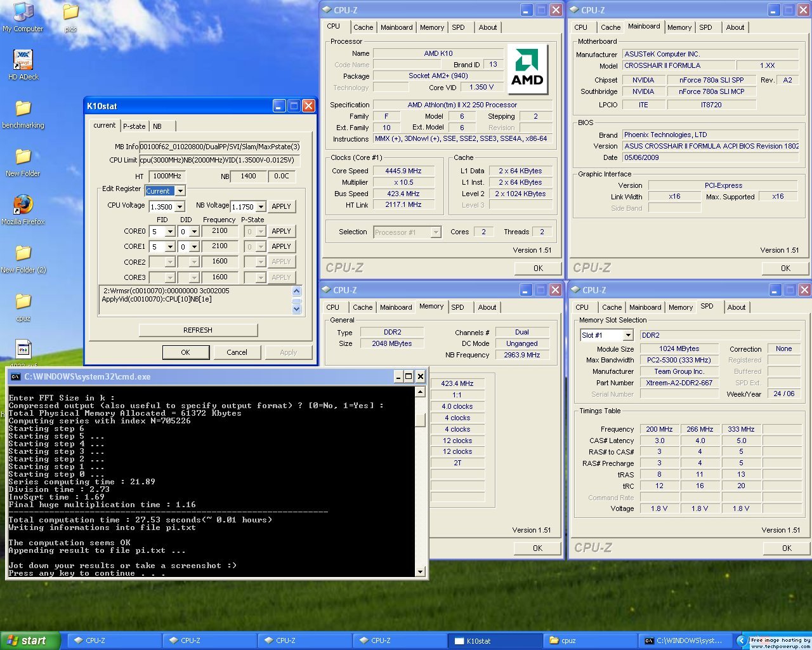Viewport: 812px width, 650px height.
Task: Open cpuz folder taskbar item
Action: (x=589, y=641)
